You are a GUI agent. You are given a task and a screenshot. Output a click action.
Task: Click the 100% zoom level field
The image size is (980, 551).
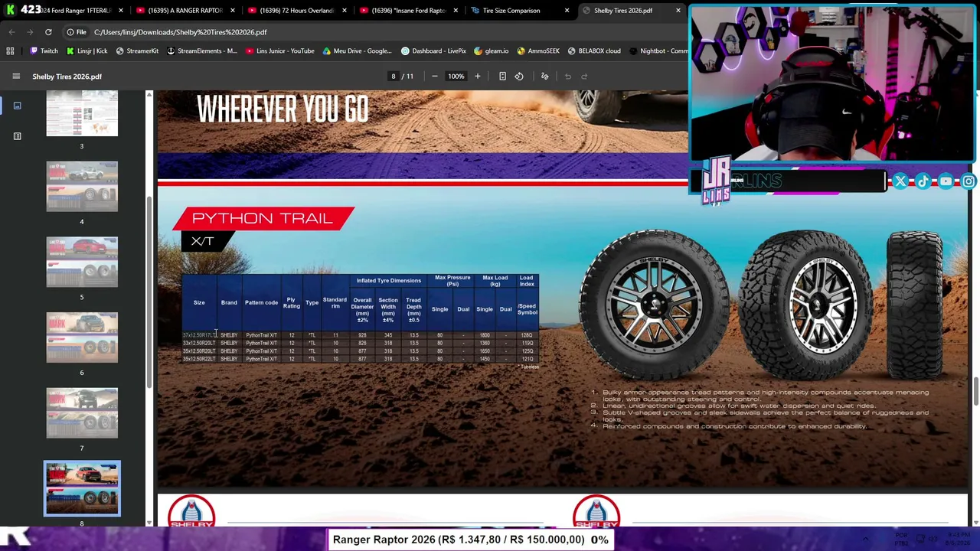(x=456, y=77)
